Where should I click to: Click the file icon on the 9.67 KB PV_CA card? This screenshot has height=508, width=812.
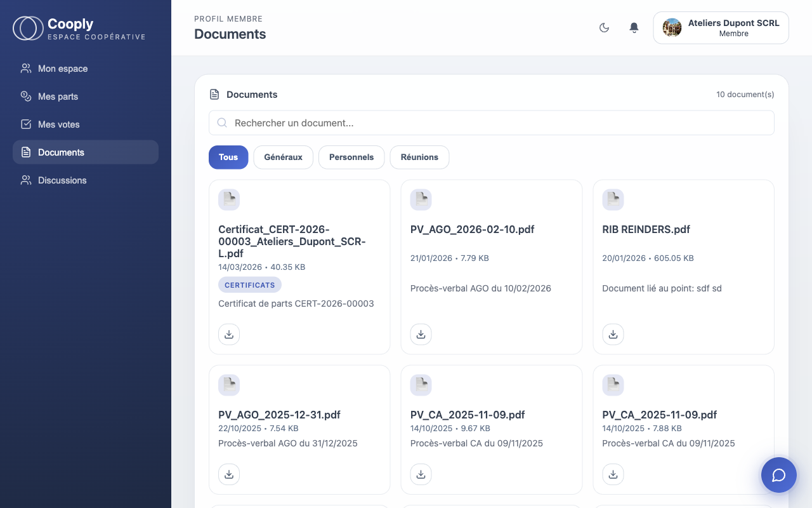coord(421,385)
